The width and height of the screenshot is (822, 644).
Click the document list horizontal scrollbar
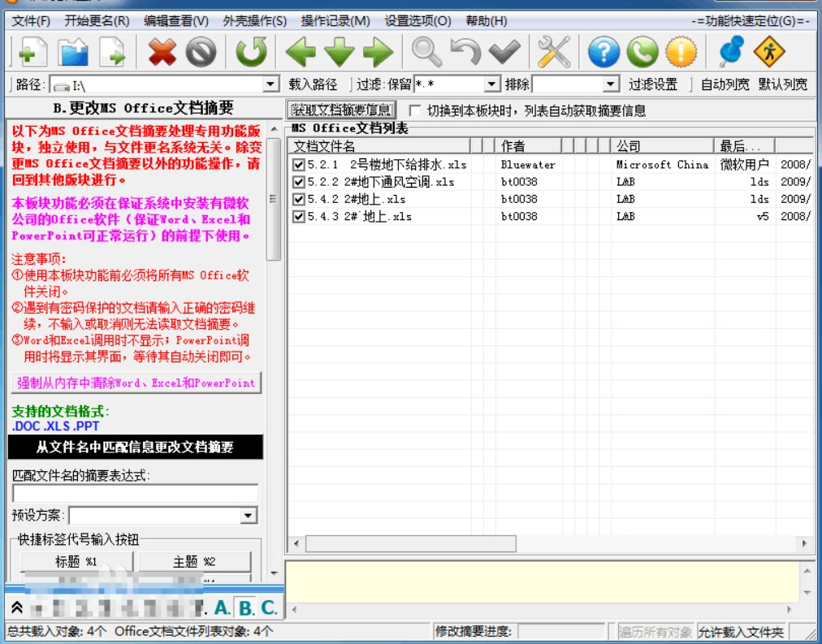550,543
